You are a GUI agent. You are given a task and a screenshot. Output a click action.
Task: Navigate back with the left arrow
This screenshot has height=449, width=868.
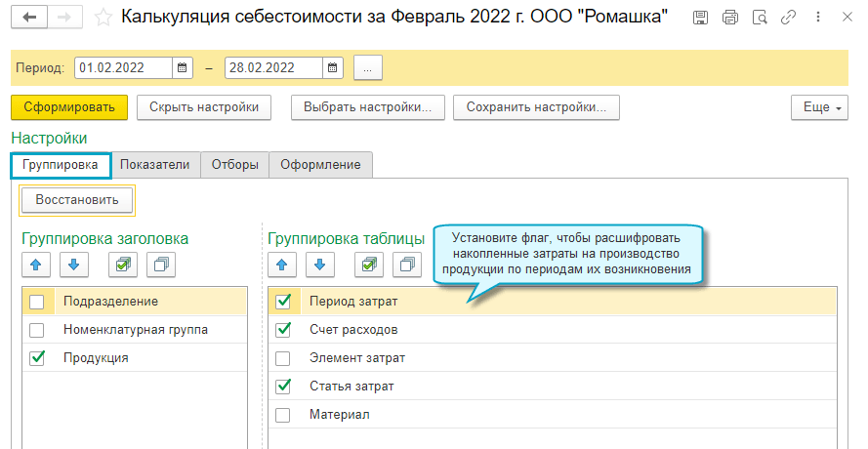coord(31,18)
